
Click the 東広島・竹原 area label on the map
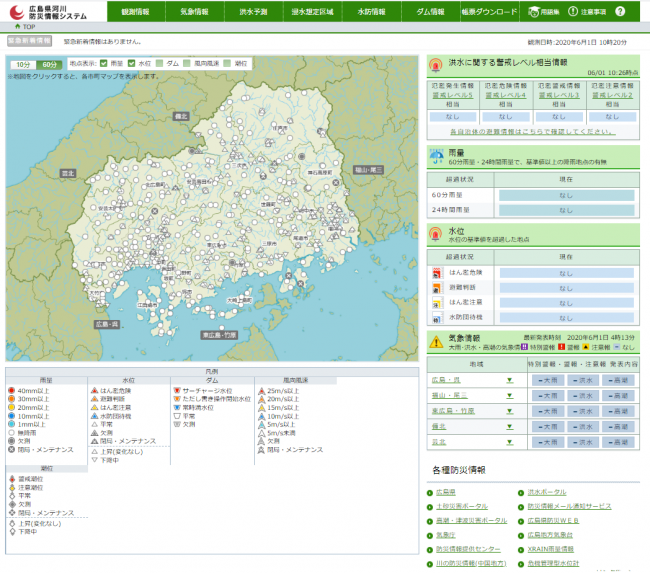pos(219,335)
